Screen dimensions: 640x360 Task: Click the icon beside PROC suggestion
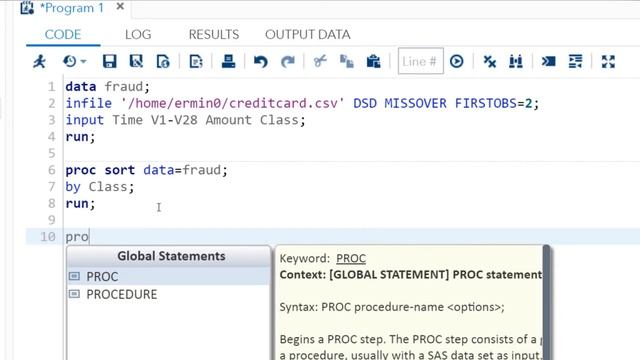point(74,276)
